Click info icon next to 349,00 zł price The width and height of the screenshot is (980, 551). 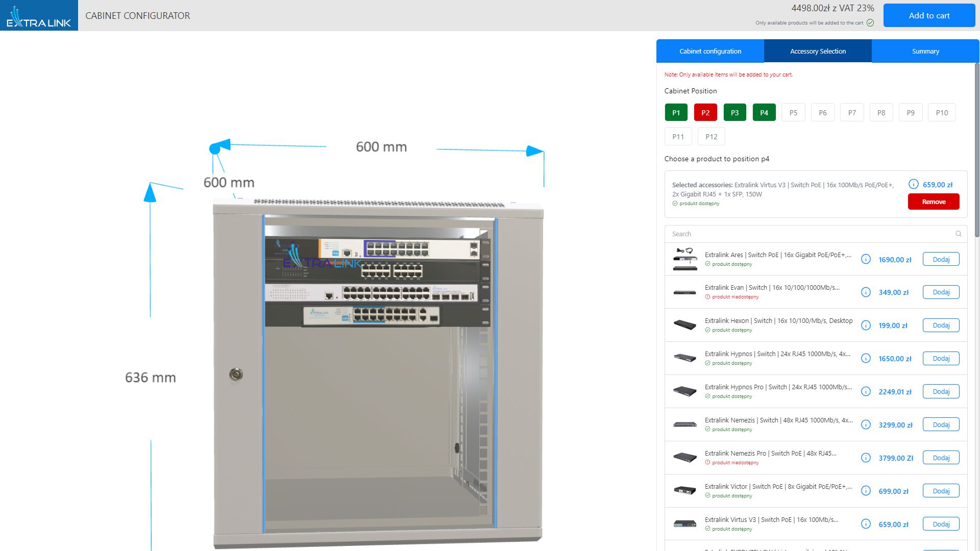tap(866, 292)
